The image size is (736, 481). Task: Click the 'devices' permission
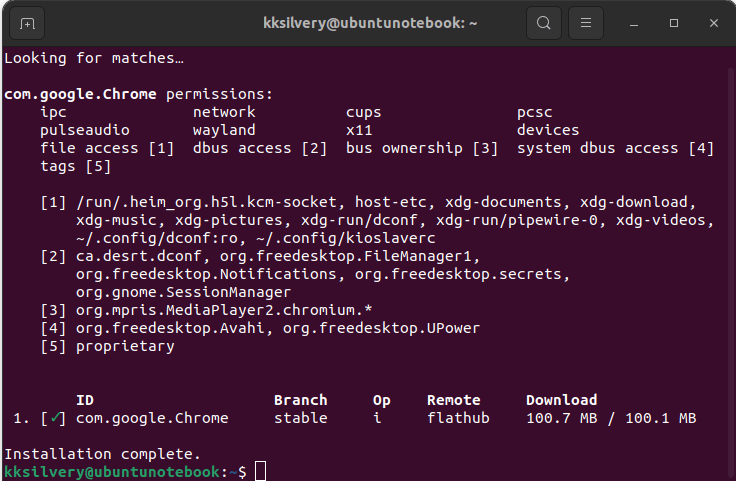coord(548,130)
